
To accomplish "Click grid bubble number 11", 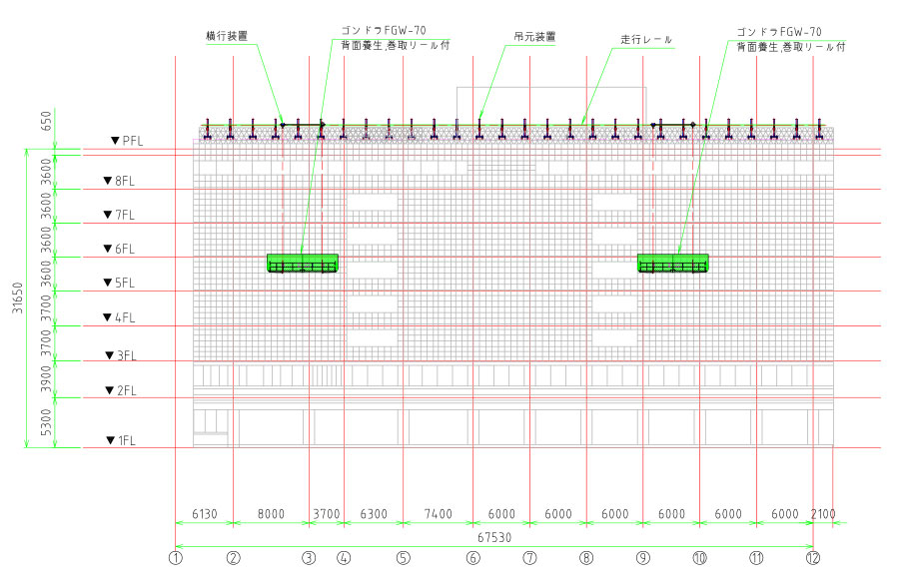I will pos(756,558).
